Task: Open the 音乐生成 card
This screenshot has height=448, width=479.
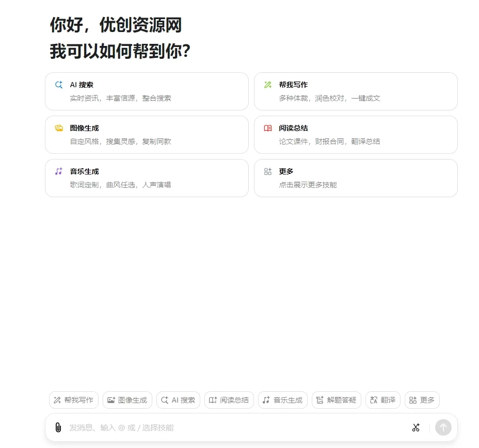Action: tap(147, 178)
